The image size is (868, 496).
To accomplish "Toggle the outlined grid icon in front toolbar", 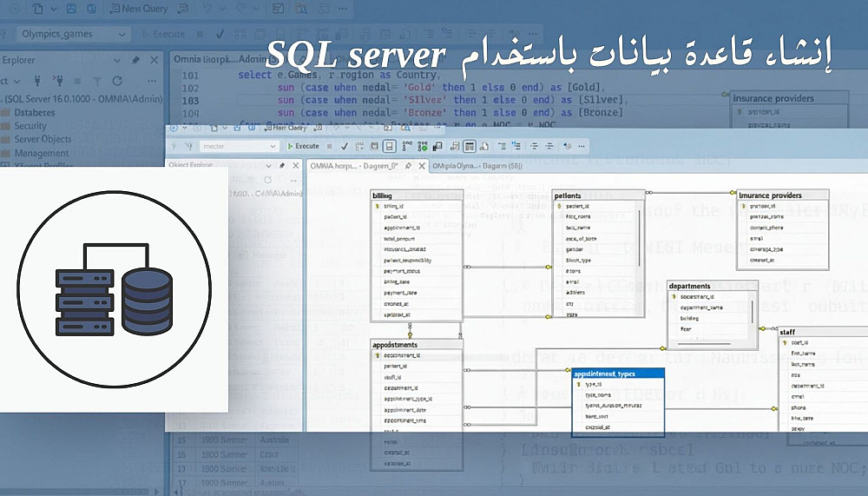I will [469, 146].
